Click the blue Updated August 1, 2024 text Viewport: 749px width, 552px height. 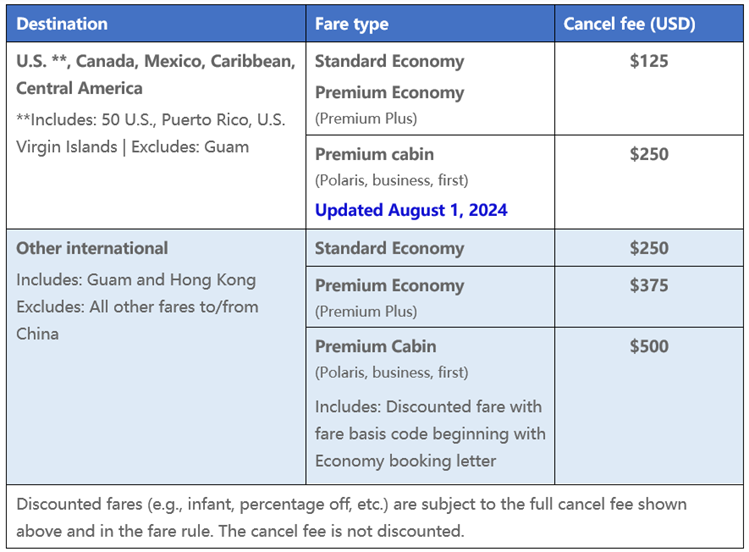[411, 210]
